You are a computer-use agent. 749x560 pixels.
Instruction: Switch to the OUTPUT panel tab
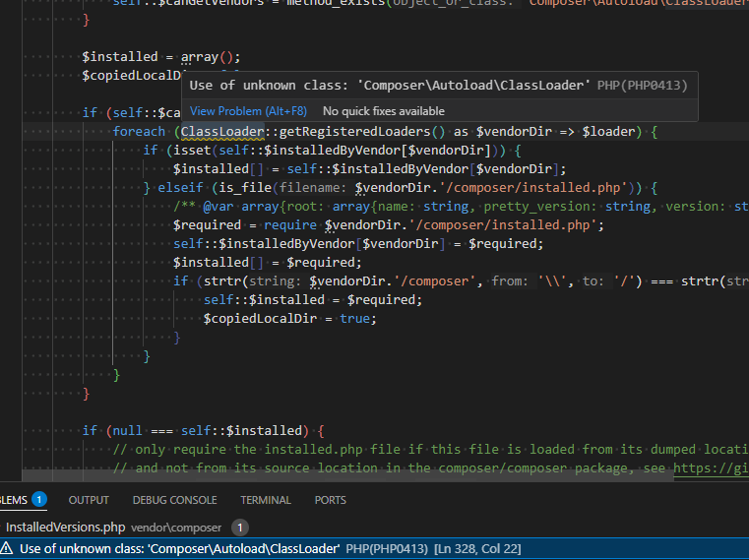pyautogui.click(x=89, y=500)
